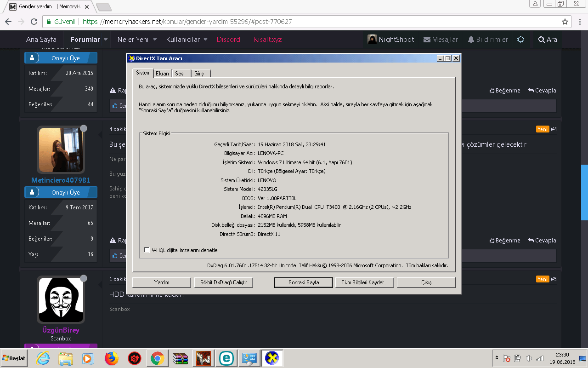This screenshot has width=588, height=368.
Task: Click the Chrome back arrow
Action: (x=8, y=22)
